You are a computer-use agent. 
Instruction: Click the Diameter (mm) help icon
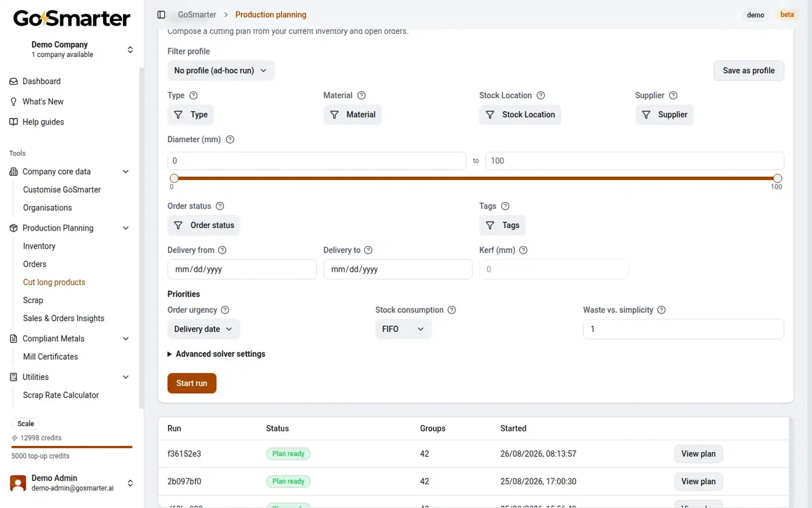(230, 139)
